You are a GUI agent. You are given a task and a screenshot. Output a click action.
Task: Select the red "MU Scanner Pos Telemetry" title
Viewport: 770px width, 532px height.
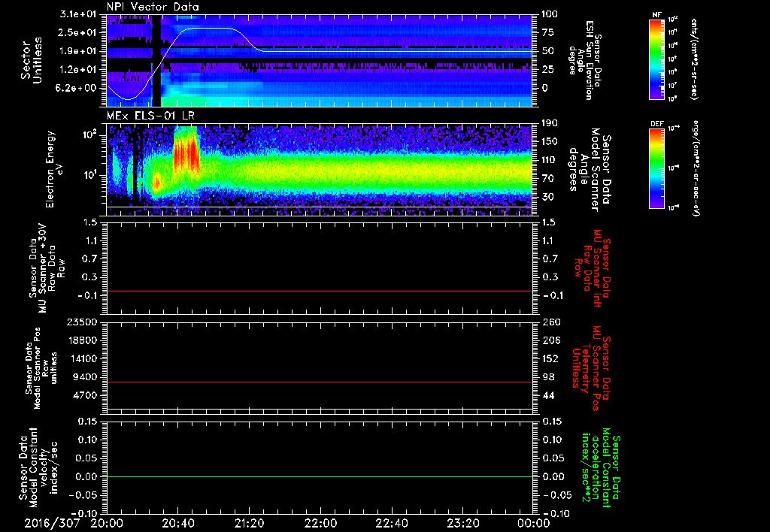592,368
